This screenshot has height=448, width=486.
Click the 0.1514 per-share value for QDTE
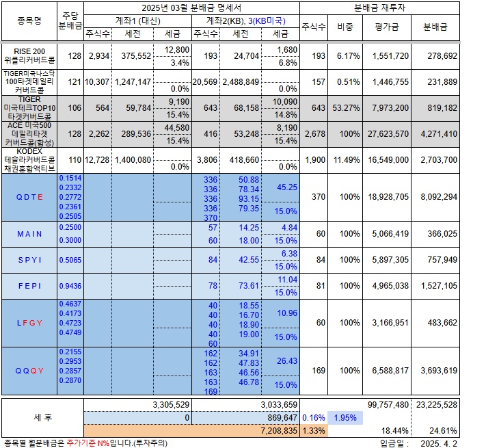click(x=70, y=179)
